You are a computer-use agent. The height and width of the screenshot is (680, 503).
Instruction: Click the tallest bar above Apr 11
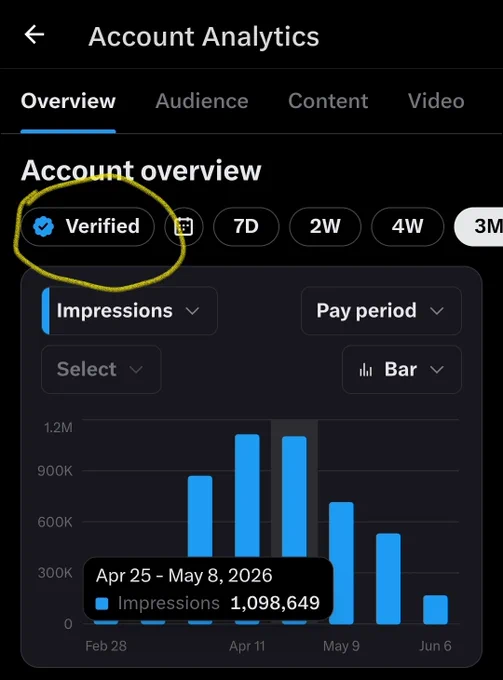click(247, 495)
